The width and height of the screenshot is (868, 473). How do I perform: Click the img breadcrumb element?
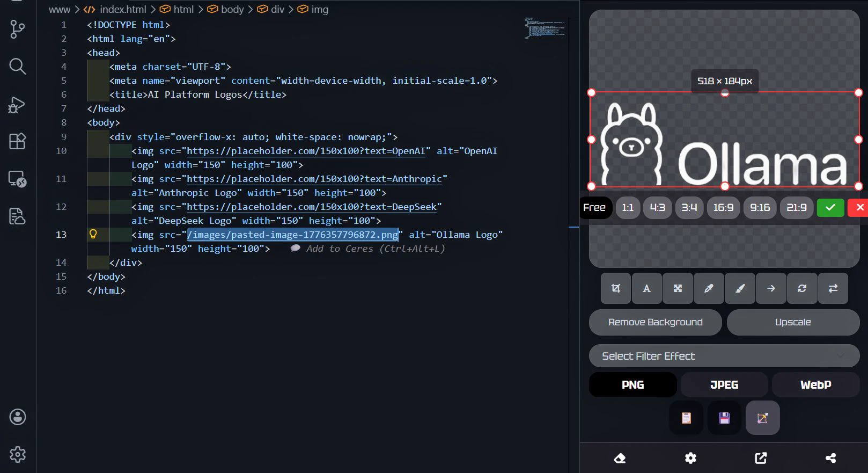click(x=313, y=9)
